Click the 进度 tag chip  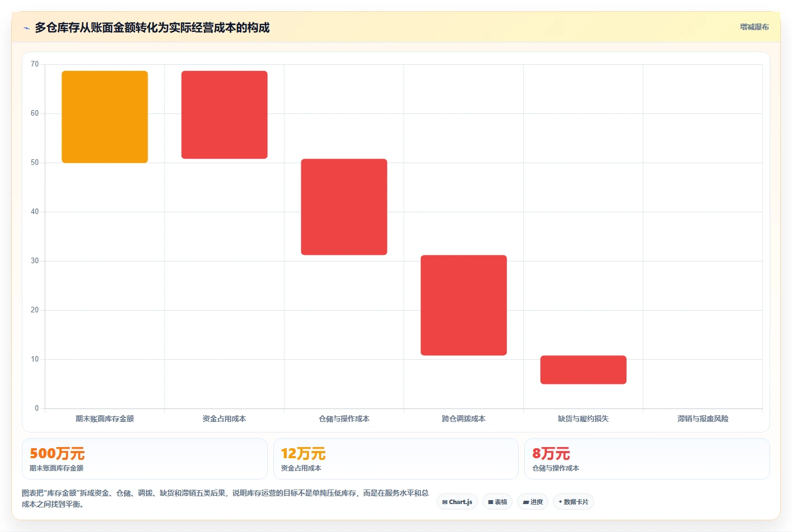pyautogui.click(x=533, y=502)
